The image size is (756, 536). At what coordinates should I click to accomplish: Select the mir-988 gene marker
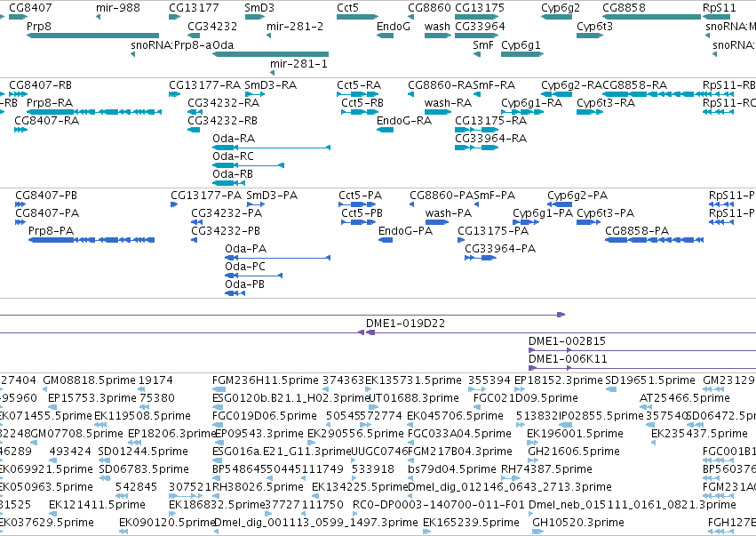click(x=99, y=17)
